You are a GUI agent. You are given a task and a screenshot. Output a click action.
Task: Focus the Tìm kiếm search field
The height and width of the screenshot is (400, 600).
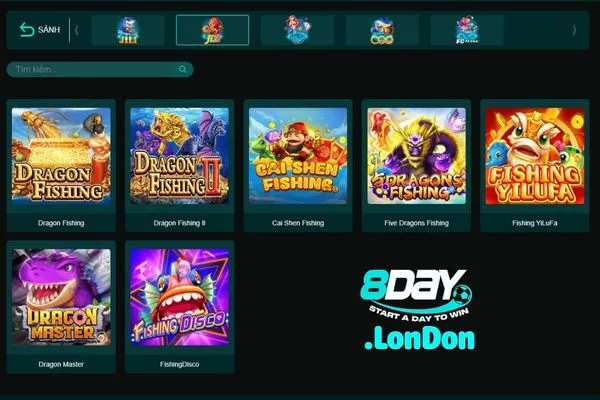tap(100, 69)
